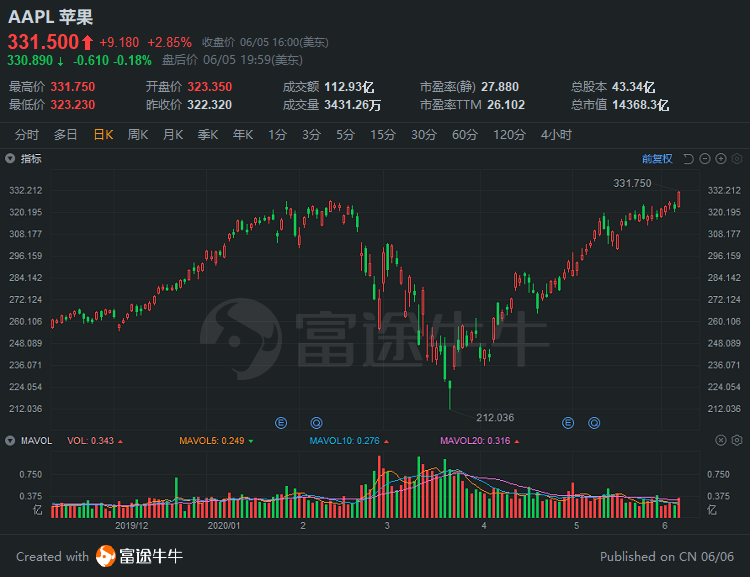Click the second Q marker near May
Viewport: 750px width, 577px height.
point(594,423)
